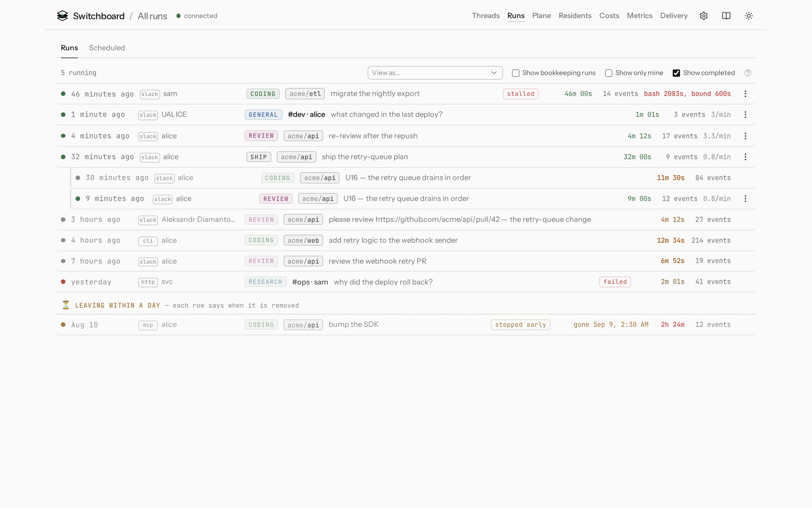Open the menu for the last deploy question run

tap(745, 115)
